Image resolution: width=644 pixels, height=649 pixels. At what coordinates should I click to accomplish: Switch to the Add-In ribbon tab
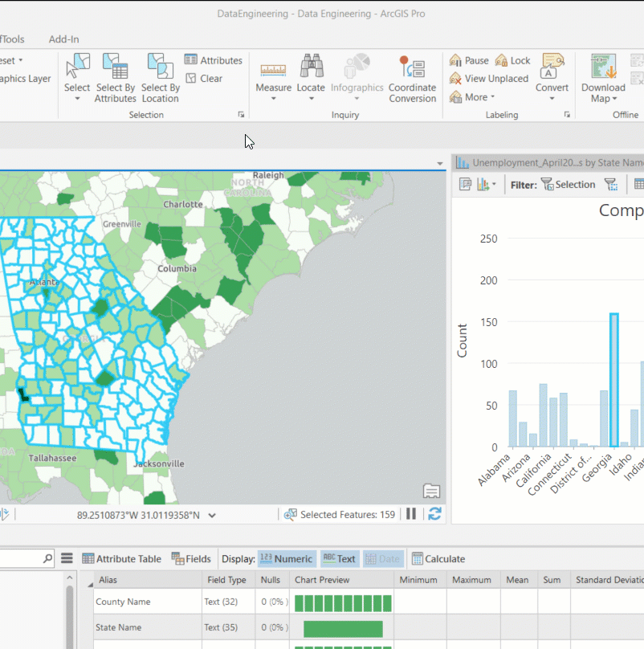(x=63, y=39)
